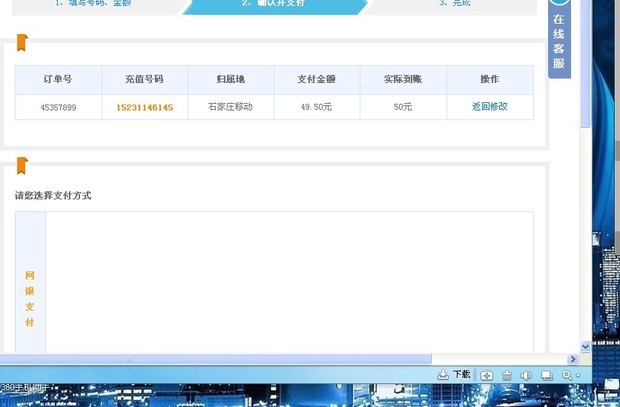The height and width of the screenshot is (407, 620).
Task: Click the 充值号码 column header
Action: 144,79
